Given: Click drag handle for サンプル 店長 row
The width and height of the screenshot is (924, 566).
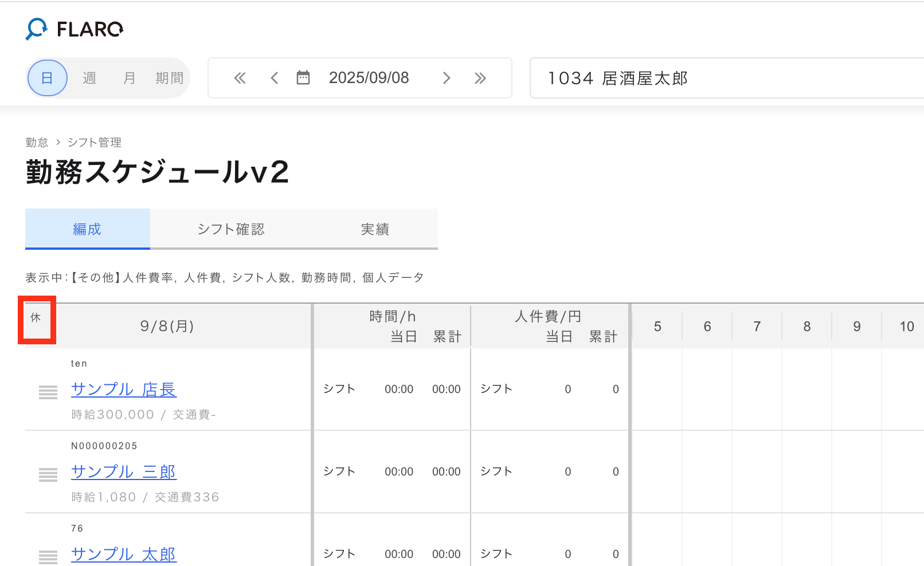Looking at the screenshot, I should pos(48,392).
